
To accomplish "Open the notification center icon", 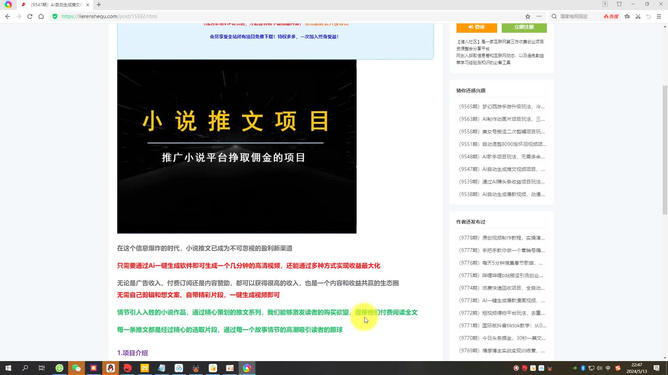I will [x=656, y=368].
